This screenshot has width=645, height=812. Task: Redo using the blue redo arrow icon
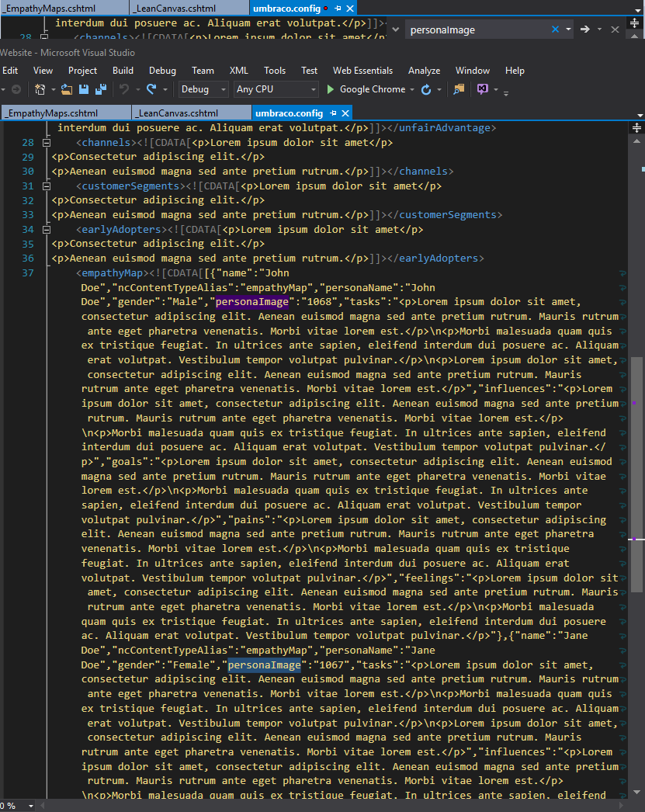point(151,89)
